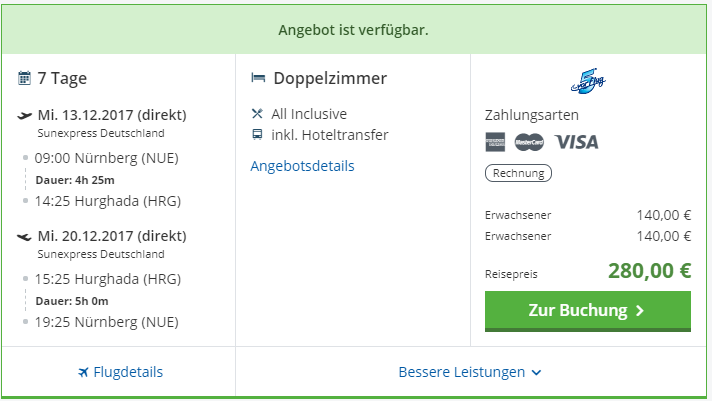The image size is (712, 401).
Task: Click the VISA payment logo
Action: point(577,142)
